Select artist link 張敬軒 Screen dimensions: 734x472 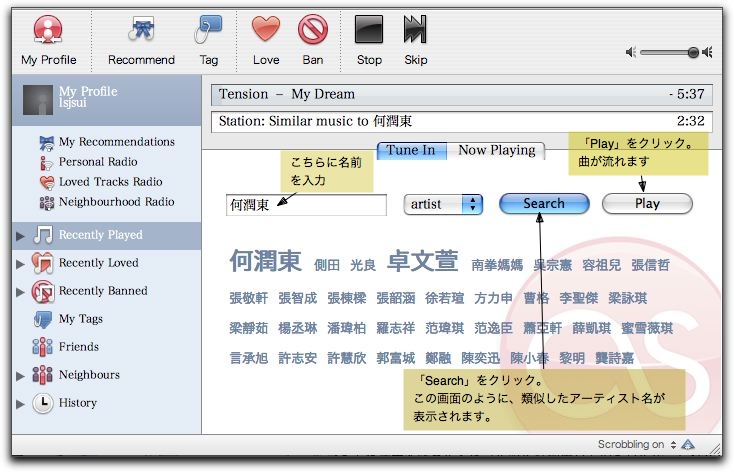pyautogui.click(x=249, y=298)
